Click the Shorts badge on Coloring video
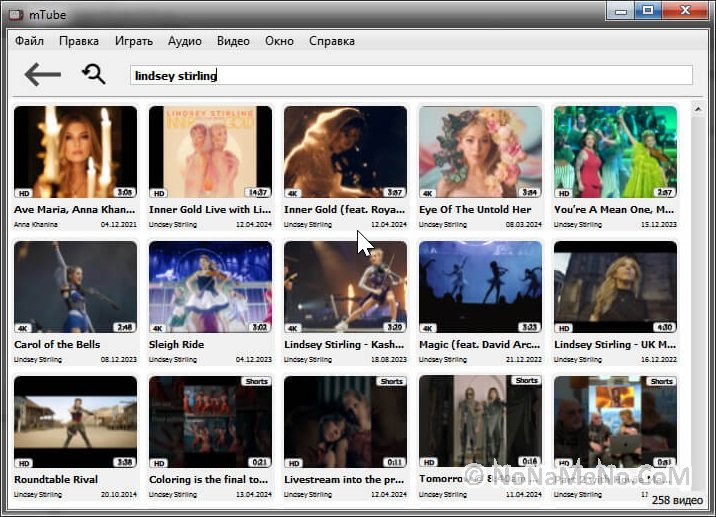This screenshot has width=716, height=517. point(256,381)
